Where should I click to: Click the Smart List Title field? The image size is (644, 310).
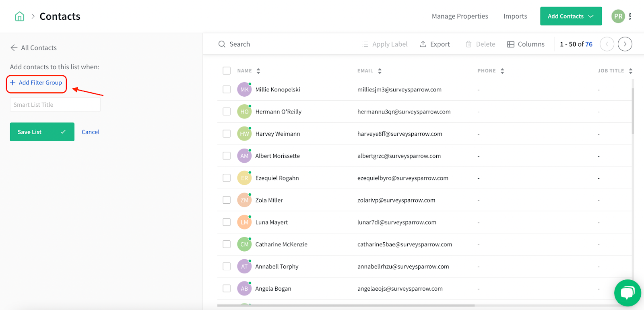(x=55, y=105)
